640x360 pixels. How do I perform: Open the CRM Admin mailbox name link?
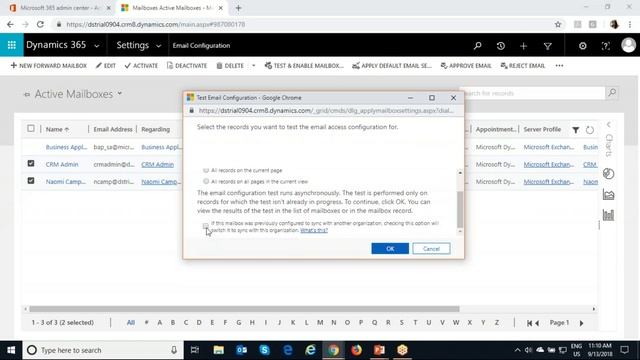62,164
